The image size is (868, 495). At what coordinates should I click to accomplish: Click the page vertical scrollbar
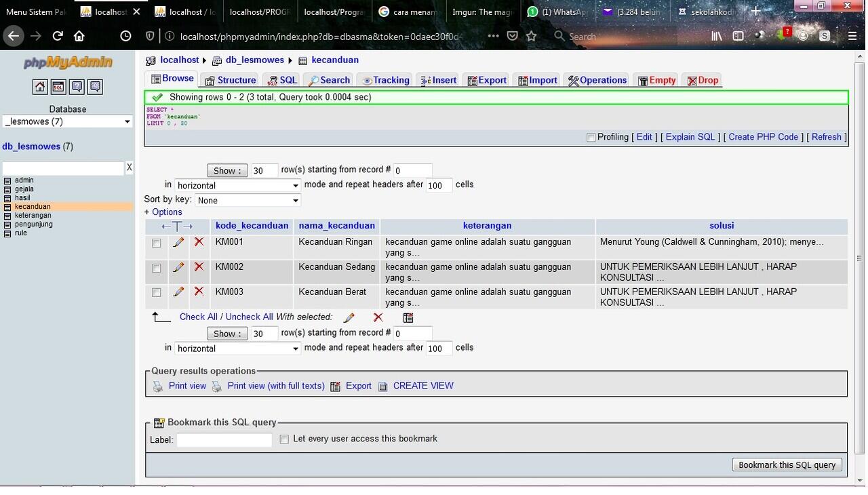860,258
